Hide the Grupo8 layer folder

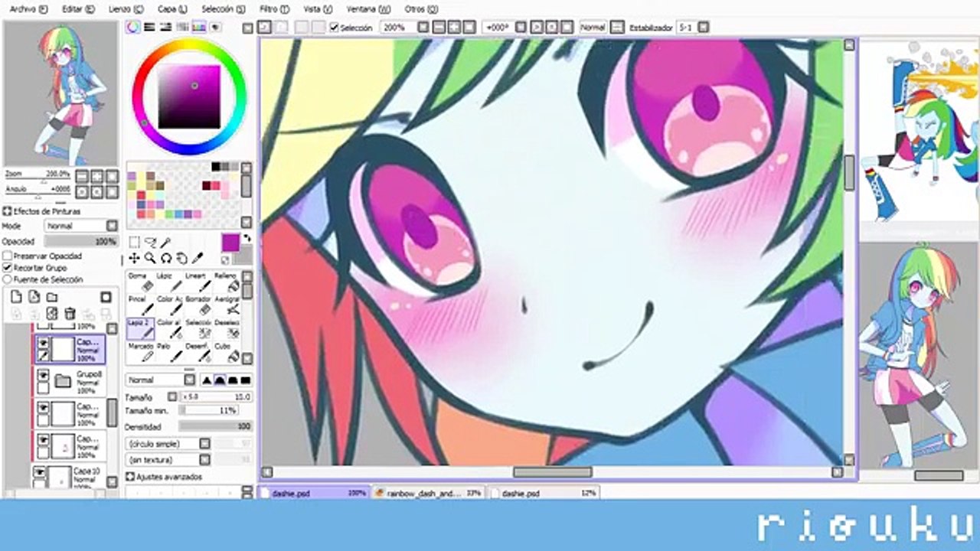[x=43, y=375]
